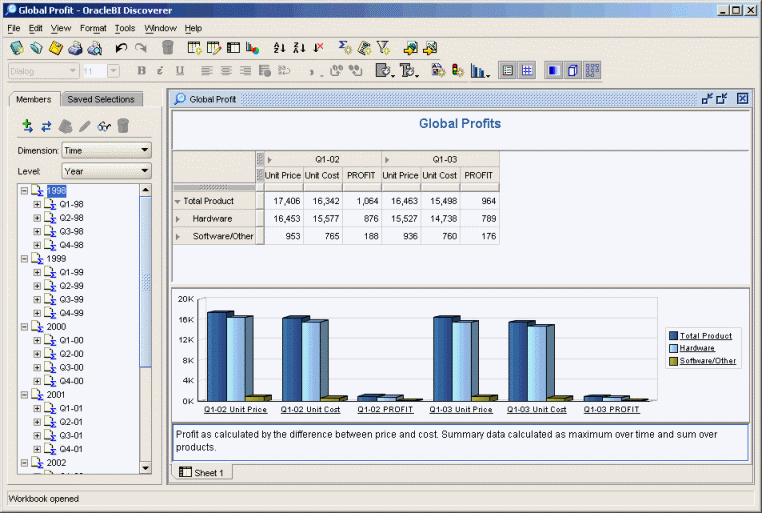Open the Level dropdown showing Year
The width and height of the screenshot is (762, 513).
[x=106, y=171]
